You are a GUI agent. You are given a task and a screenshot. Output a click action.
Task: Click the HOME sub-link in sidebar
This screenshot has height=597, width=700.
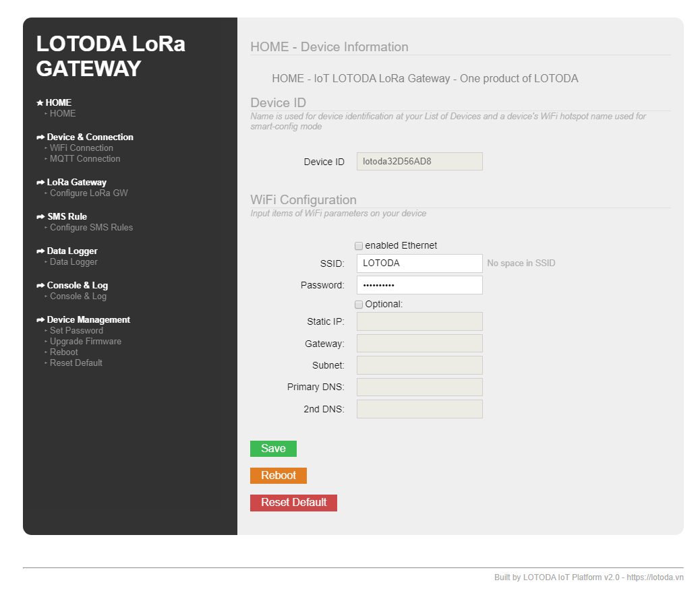click(x=63, y=114)
